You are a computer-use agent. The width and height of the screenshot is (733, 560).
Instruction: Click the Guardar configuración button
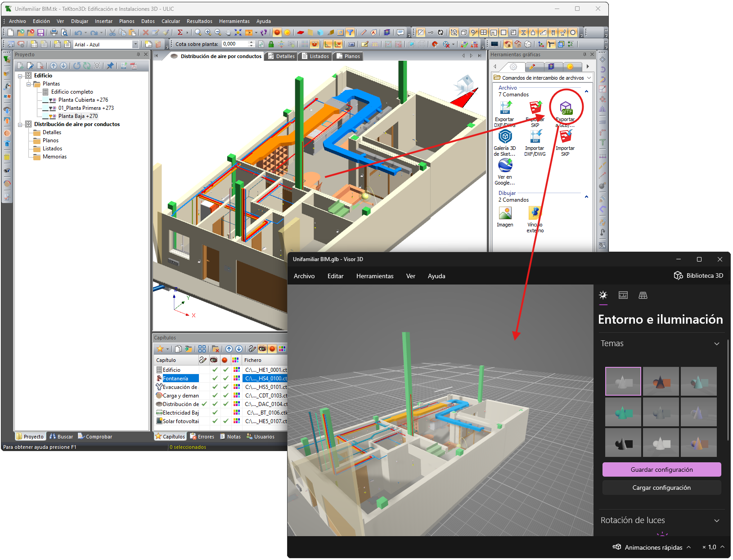661,470
